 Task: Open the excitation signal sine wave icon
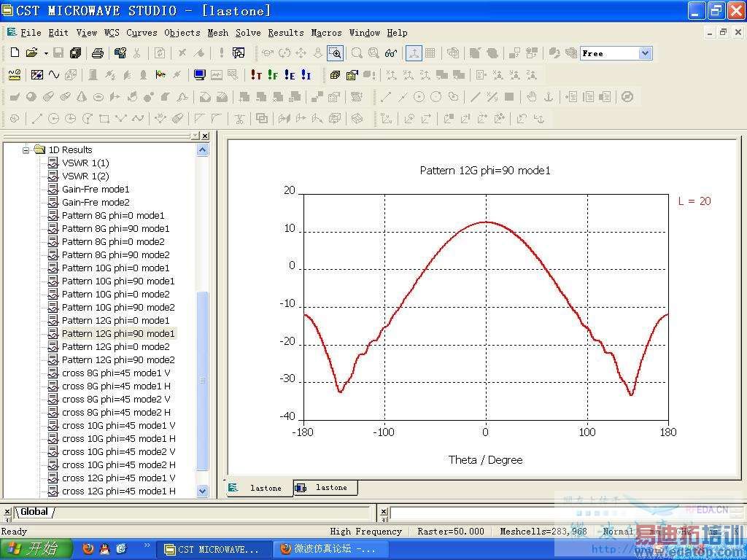coord(54,75)
